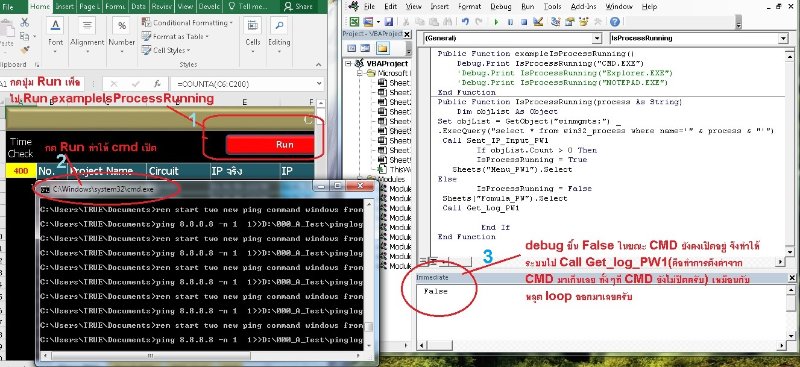Switch to the Excel Data ribbon tab
The height and width of the screenshot is (367, 800).
pyautogui.click(x=138, y=7)
